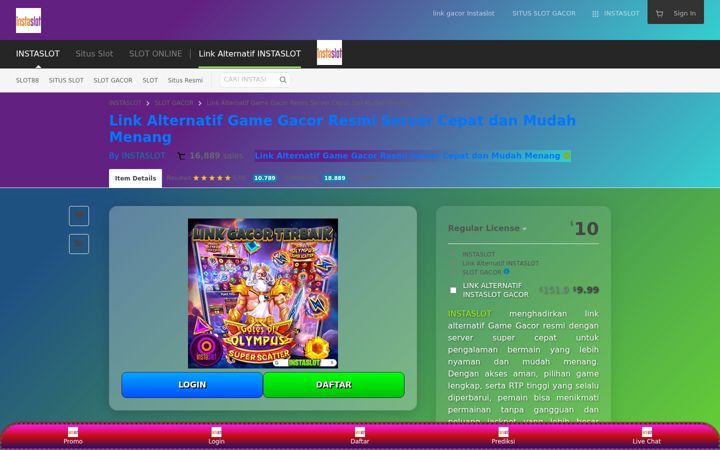Click the cart icon beside 16,889 sales
The width and height of the screenshot is (720, 450).
[181, 156]
